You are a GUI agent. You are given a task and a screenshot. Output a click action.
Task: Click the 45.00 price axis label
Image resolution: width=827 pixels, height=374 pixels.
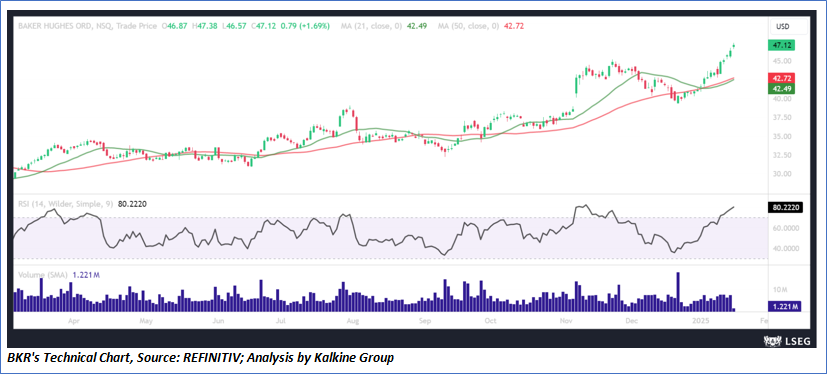(x=782, y=61)
